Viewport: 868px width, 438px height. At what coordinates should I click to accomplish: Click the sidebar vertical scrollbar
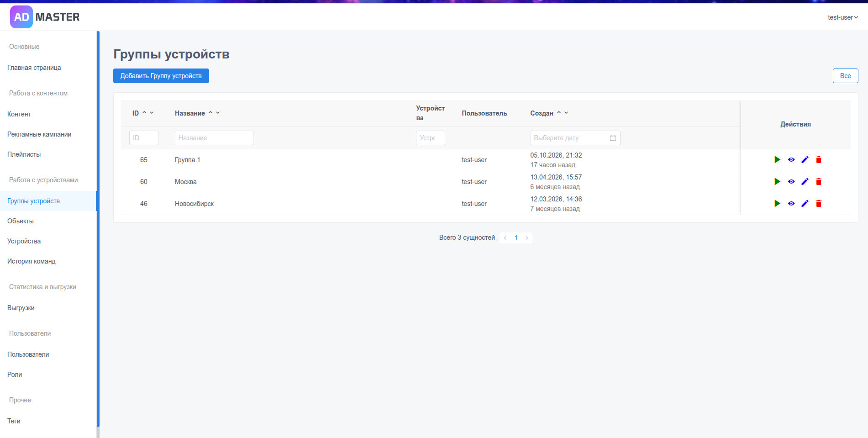point(98,228)
